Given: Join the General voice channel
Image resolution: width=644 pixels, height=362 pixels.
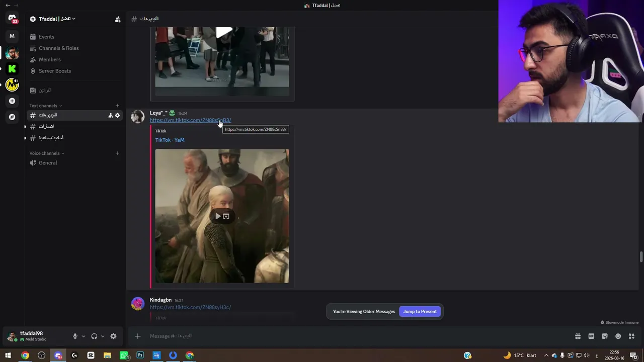Looking at the screenshot, I should (x=74, y=163).
